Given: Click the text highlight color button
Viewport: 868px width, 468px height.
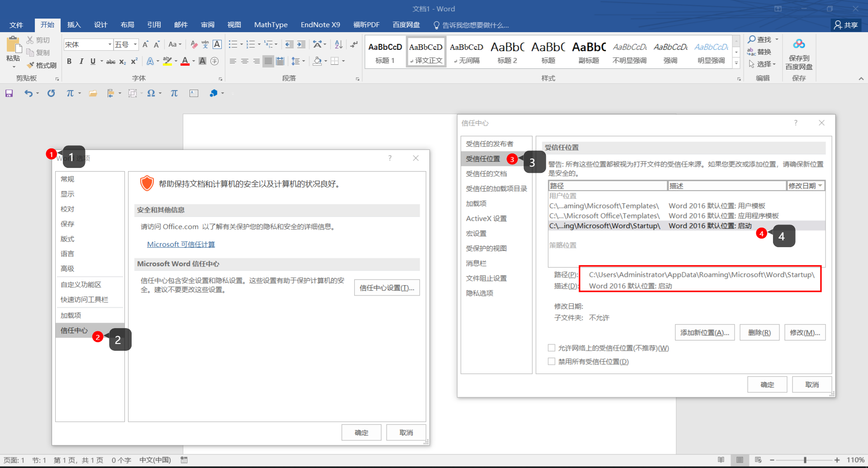Looking at the screenshot, I should pos(167,62).
